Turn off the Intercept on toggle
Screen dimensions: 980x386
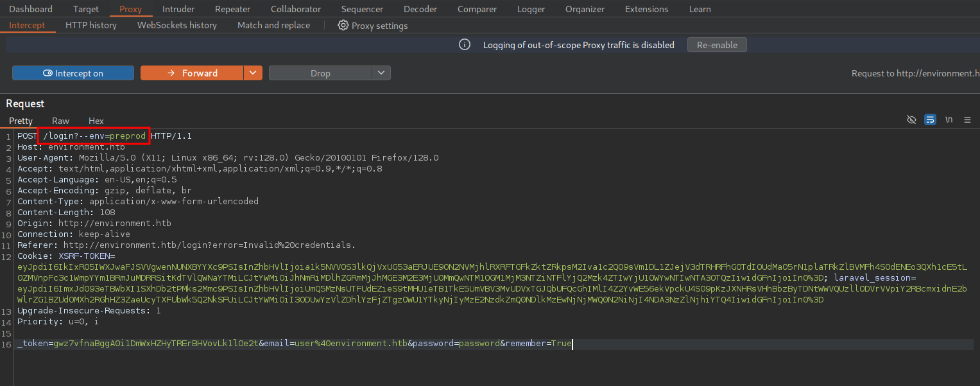click(73, 73)
